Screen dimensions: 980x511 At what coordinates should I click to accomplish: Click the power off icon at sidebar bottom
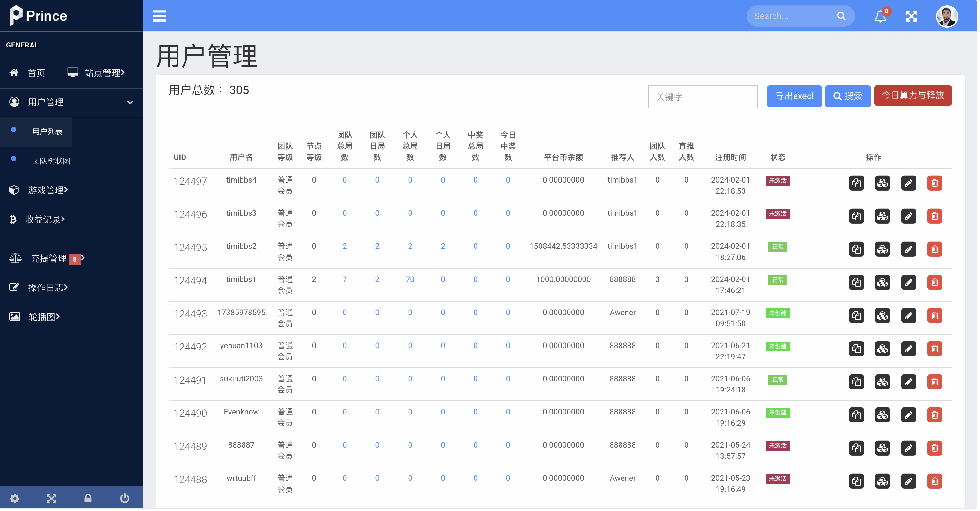124,498
